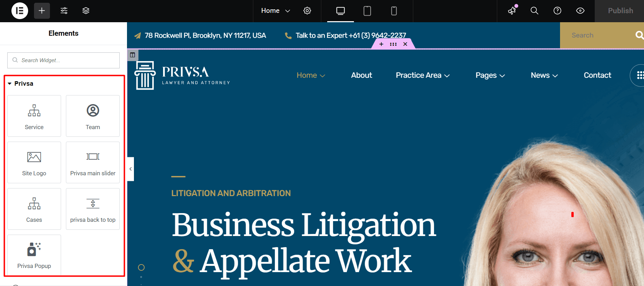Viewport: 644px width, 286px height.
Task: Open Site Settings sliders icon
Action: pos(64,11)
